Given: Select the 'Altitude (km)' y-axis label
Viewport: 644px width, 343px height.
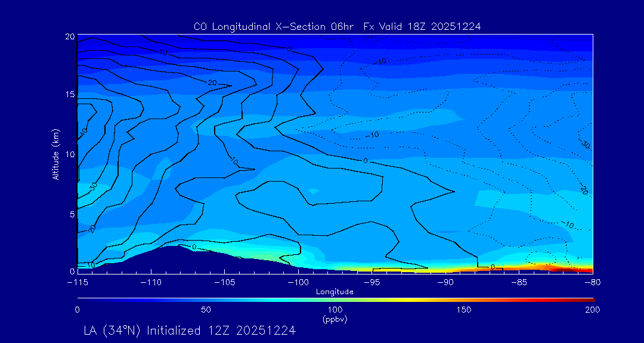Looking at the screenshot, I should tap(56, 154).
